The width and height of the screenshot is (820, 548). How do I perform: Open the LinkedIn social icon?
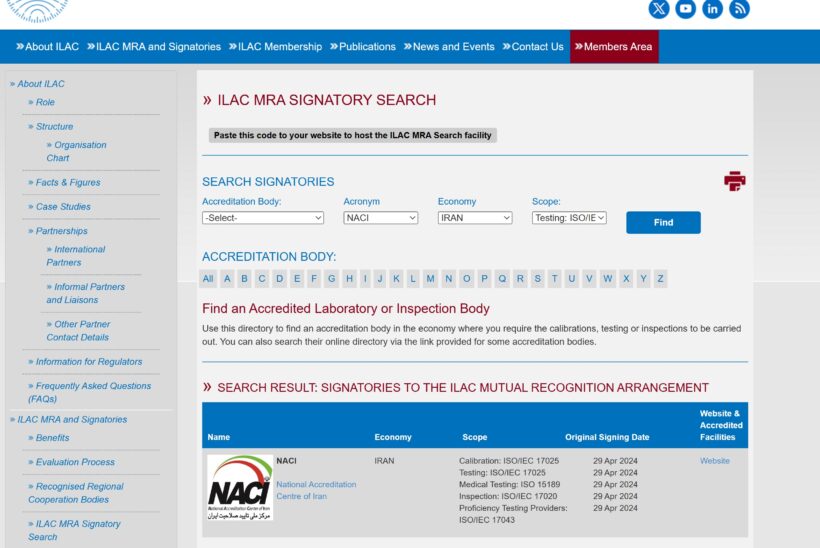pyautogui.click(x=713, y=9)
